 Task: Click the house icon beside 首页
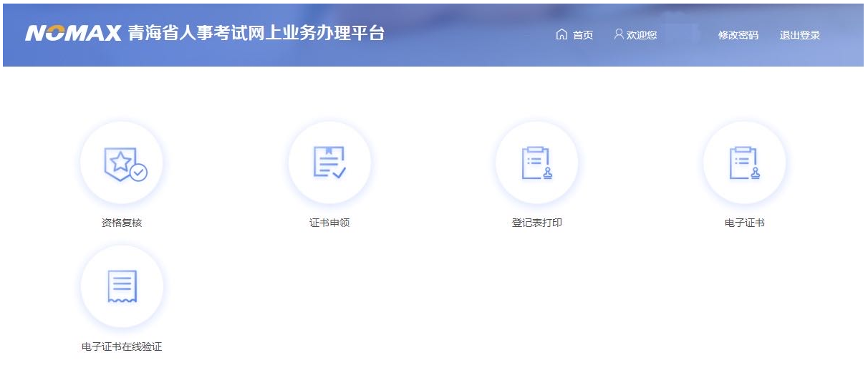561,34
